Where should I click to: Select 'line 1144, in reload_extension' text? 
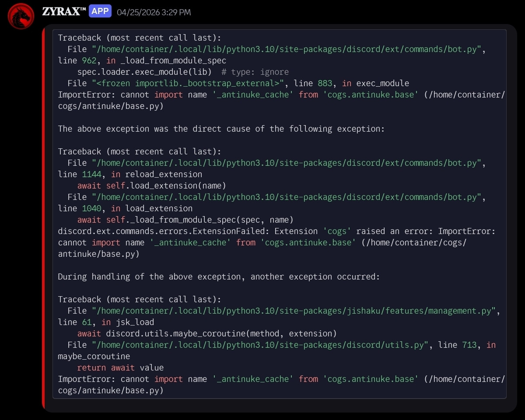[x=130, y=174]
